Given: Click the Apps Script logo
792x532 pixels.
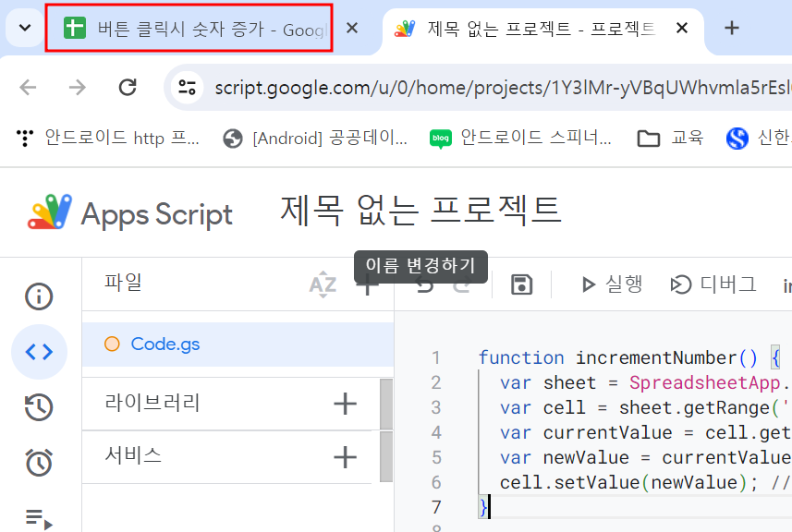Looking at the screenshot, I should click(x=130, y=213).
